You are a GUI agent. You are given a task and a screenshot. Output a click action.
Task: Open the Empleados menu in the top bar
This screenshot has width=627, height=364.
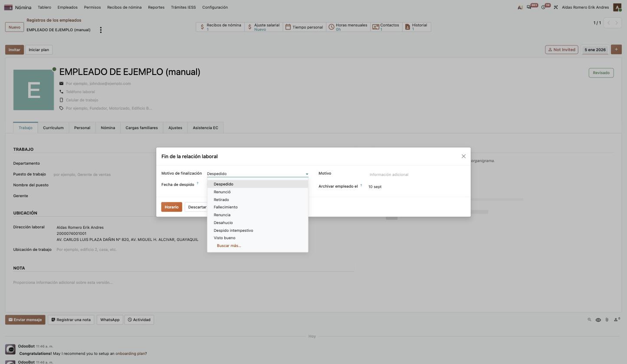tap(67, 7)
